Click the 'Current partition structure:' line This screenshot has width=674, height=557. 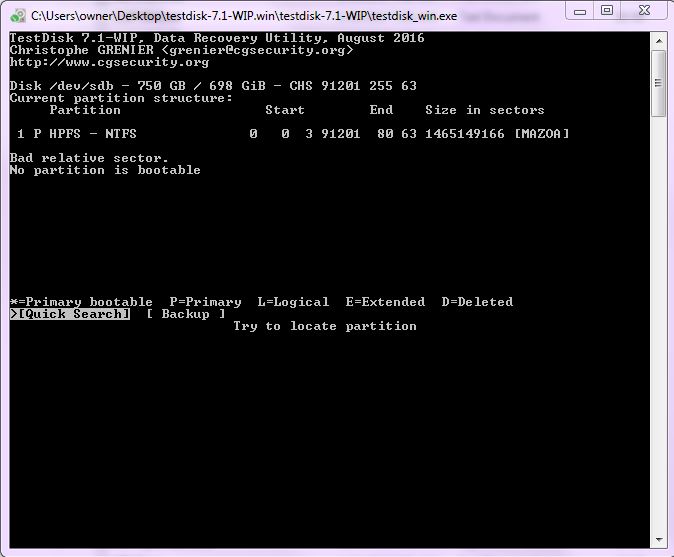(x=121, y=98)
